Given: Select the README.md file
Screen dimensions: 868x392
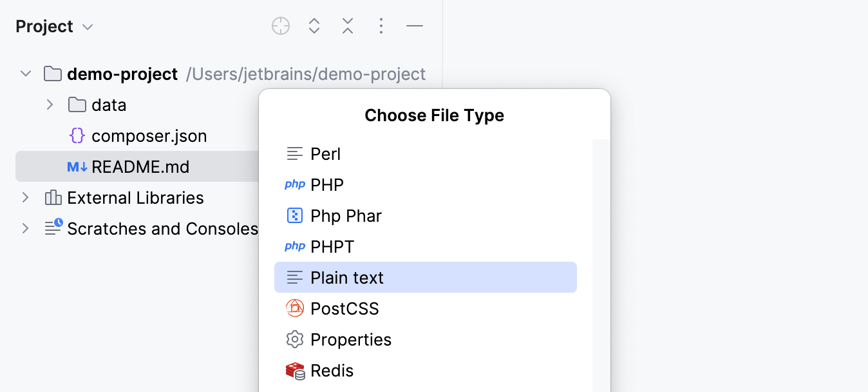Looking at the screenshot, I should click(x=140, y=166).
